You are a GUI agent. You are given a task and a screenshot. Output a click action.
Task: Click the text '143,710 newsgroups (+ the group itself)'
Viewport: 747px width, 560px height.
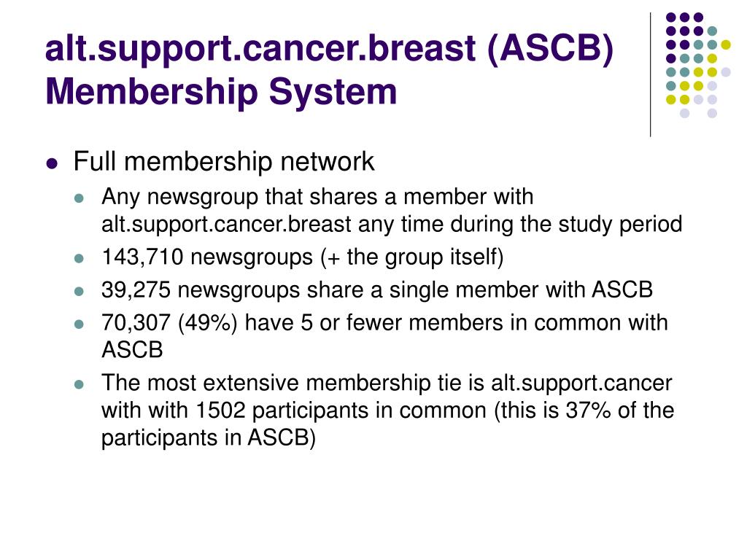(303, 257)
